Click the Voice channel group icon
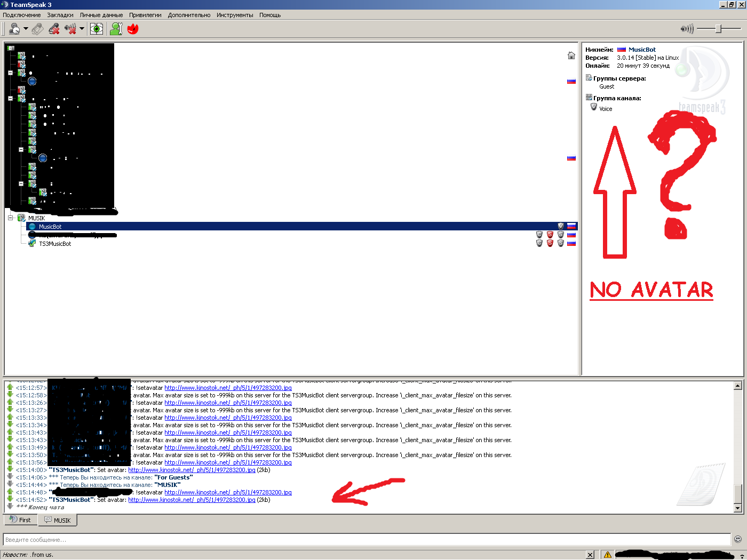 pyautogui.click(x=594, y=107)
